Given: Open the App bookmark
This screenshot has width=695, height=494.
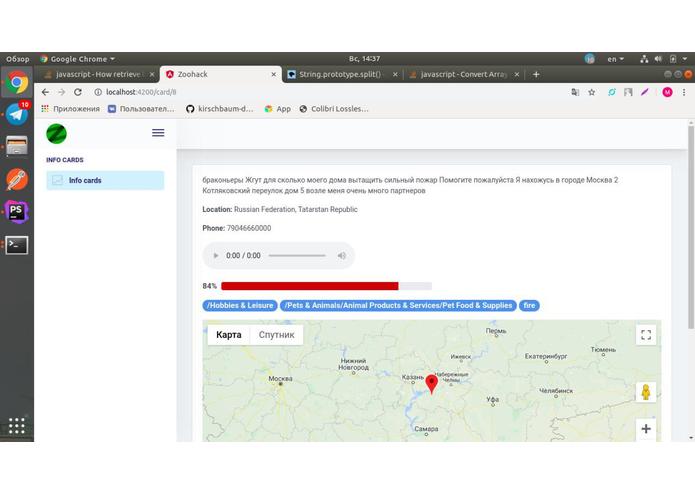Looking at the screenshot, I should point(278,109).
